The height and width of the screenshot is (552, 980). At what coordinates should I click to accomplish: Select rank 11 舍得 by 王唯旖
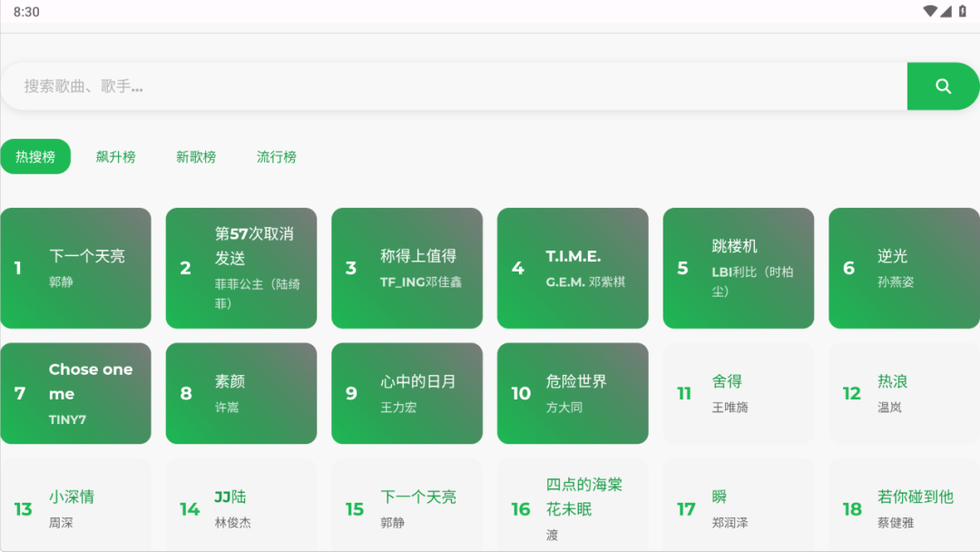coord(738,393)
